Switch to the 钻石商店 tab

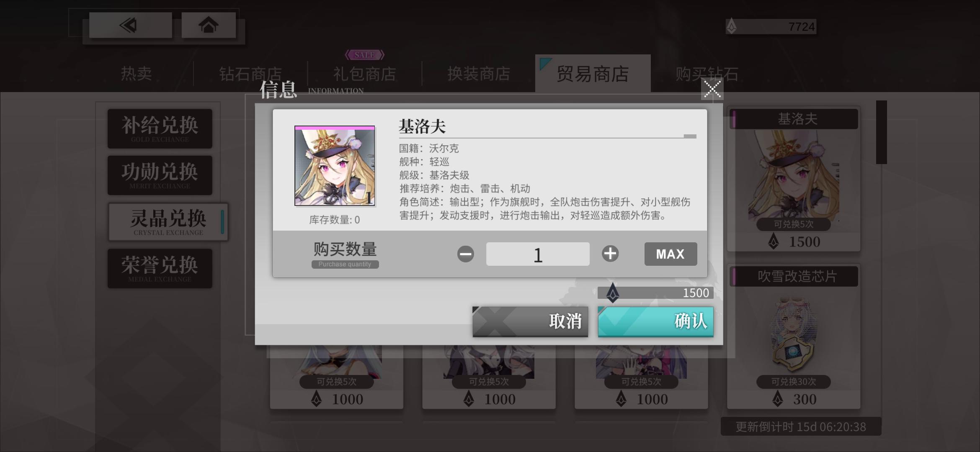(250, 74)
